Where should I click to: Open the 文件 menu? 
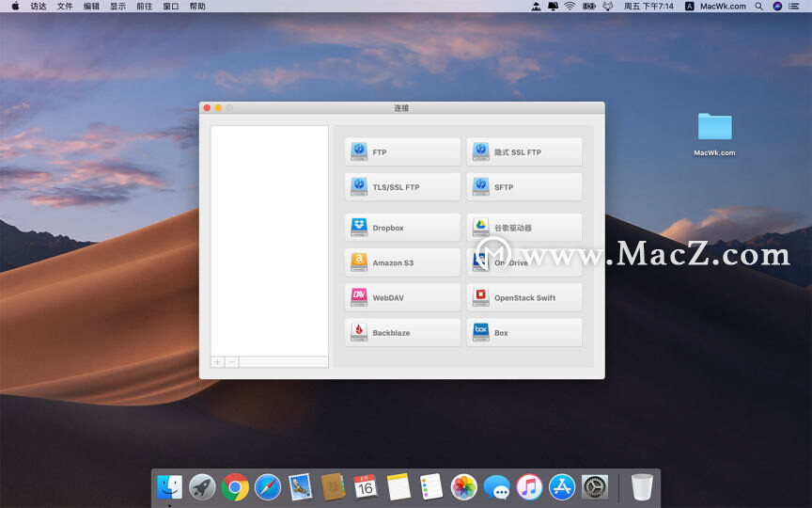coord(65,7)
